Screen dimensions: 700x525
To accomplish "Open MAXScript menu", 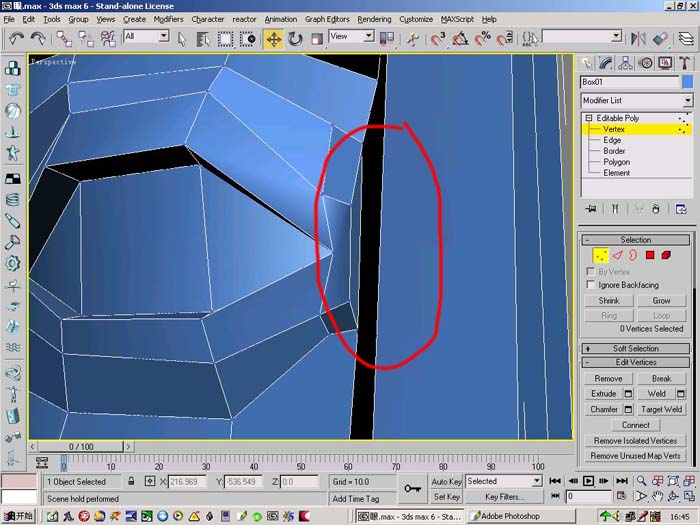I will click(x=458, y=19).
